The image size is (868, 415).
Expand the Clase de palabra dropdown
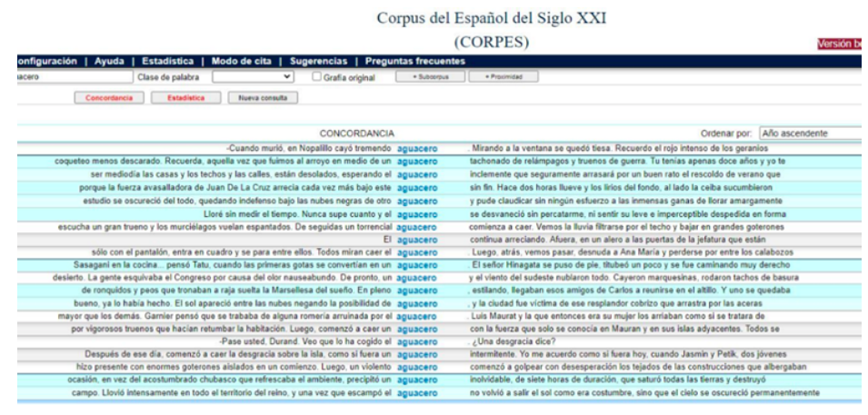point(253,77)
